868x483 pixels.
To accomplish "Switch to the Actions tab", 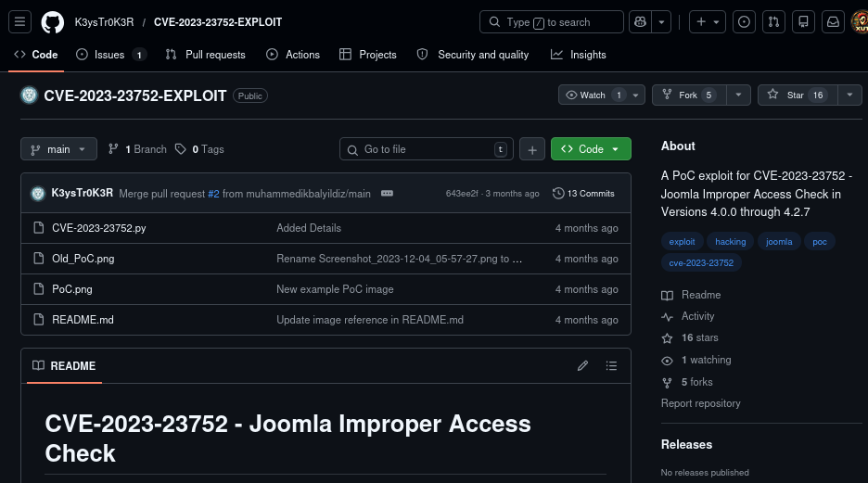I will pos(293,54).
